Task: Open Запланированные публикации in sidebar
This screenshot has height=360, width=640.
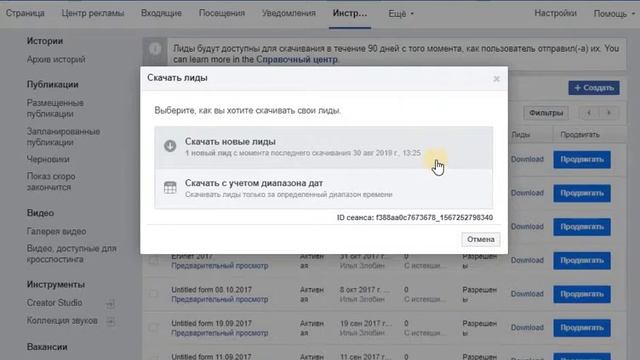Action: pyautogui.click(x=63, y=137)
